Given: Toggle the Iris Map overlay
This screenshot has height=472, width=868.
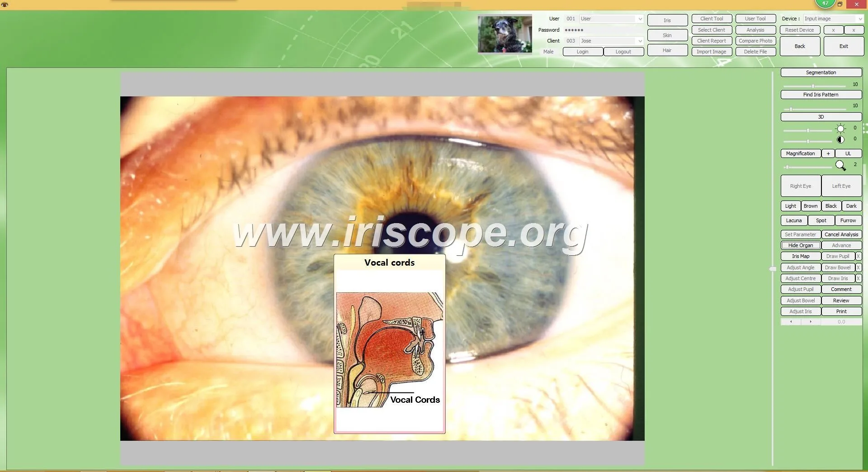Looking at the screenshot, I should tap(801, 256).
